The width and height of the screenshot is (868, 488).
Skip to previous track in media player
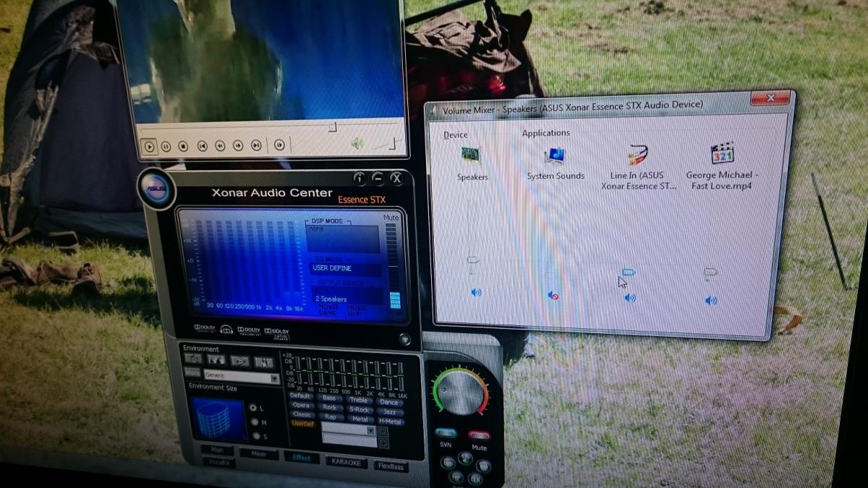[x=203, y=146]
